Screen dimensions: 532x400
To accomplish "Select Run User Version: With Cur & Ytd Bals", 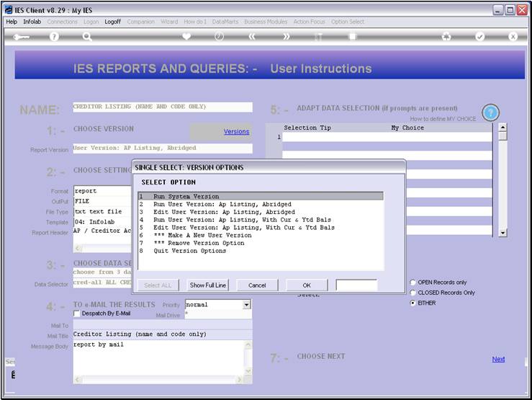I will click(261, 220).
